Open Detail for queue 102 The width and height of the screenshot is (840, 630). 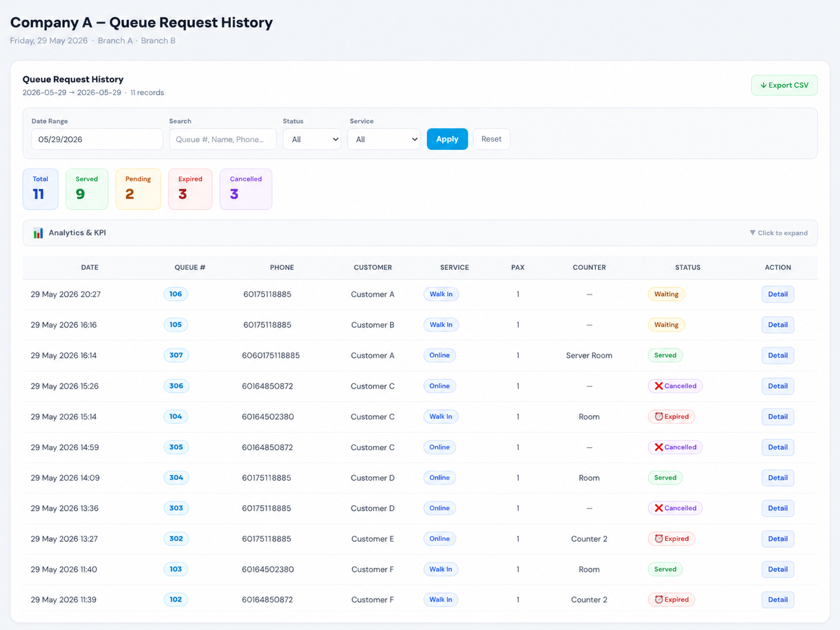[777, 600]
